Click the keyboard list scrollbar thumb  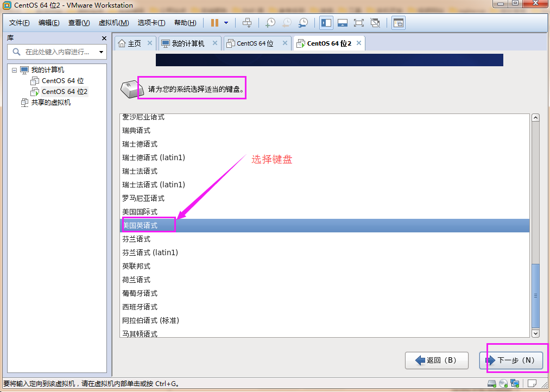tap(535, 295)
